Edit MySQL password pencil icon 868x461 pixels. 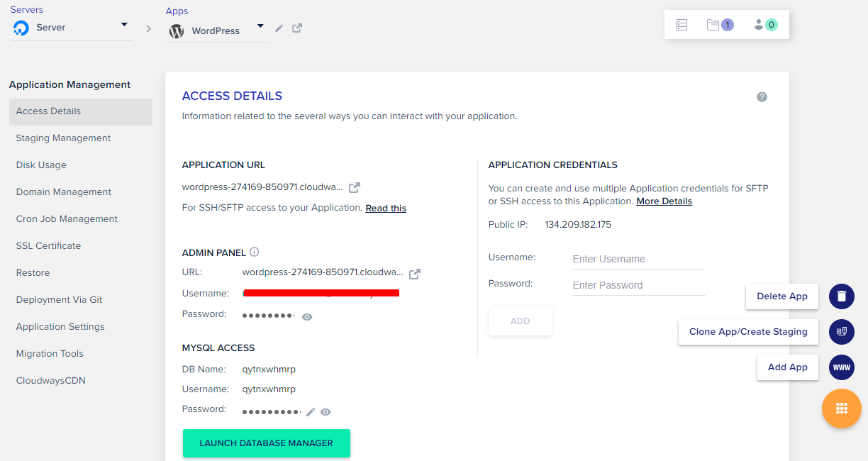(x=310, y=412)
